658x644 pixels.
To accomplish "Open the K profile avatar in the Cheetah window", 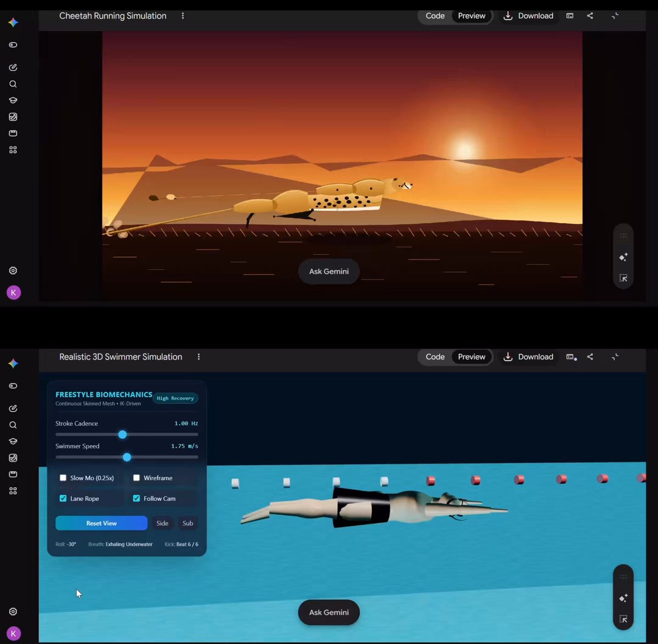I will click(14, 293).
